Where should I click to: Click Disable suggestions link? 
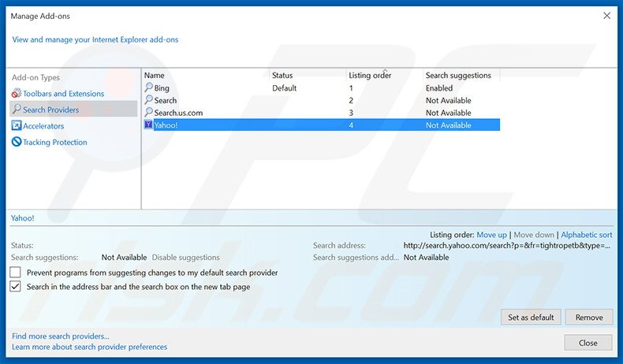tap(185, 257)
